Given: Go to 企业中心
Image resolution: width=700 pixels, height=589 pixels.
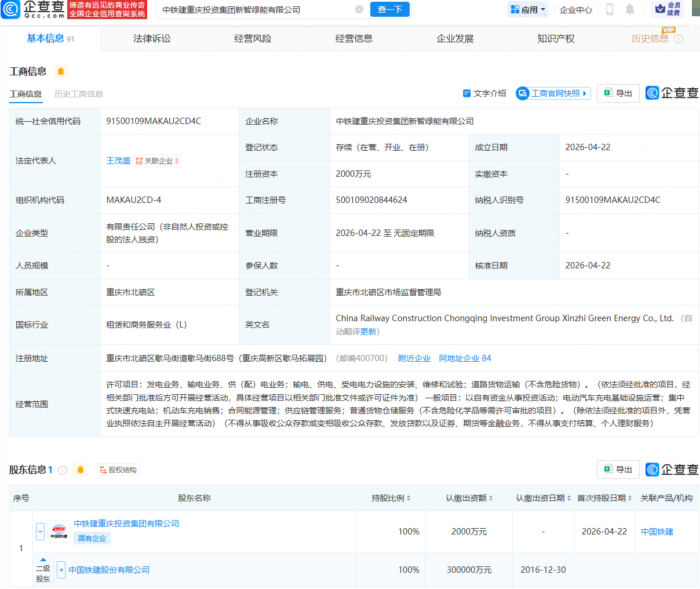Looking at the screenshot, I should [576, 10].
